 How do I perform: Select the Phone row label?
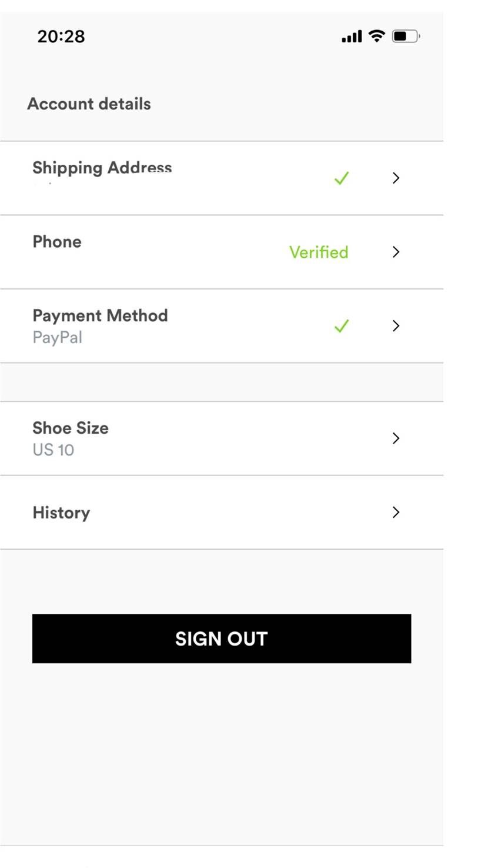point(57,241)
